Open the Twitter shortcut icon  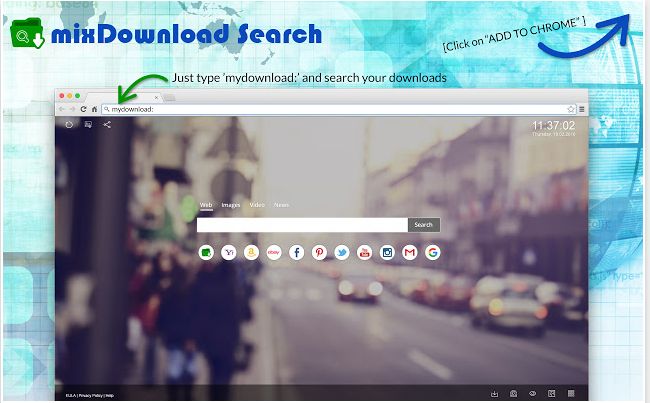pos(342,252)
